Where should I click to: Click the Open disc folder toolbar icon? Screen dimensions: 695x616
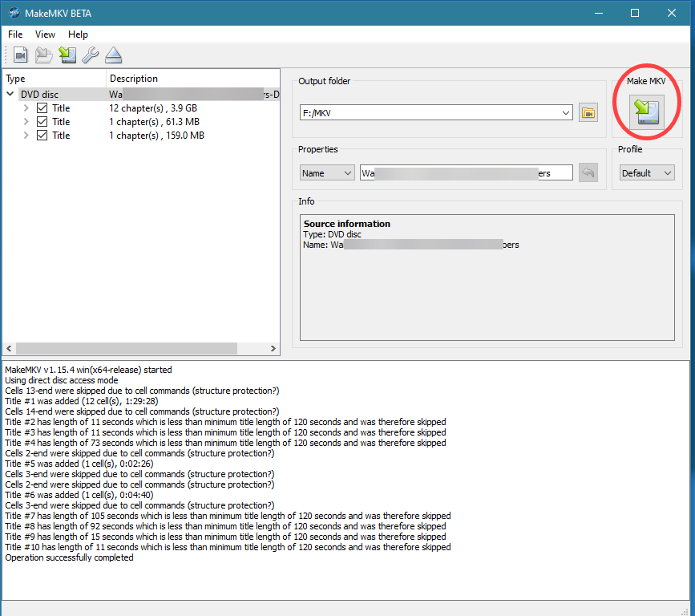44,55
